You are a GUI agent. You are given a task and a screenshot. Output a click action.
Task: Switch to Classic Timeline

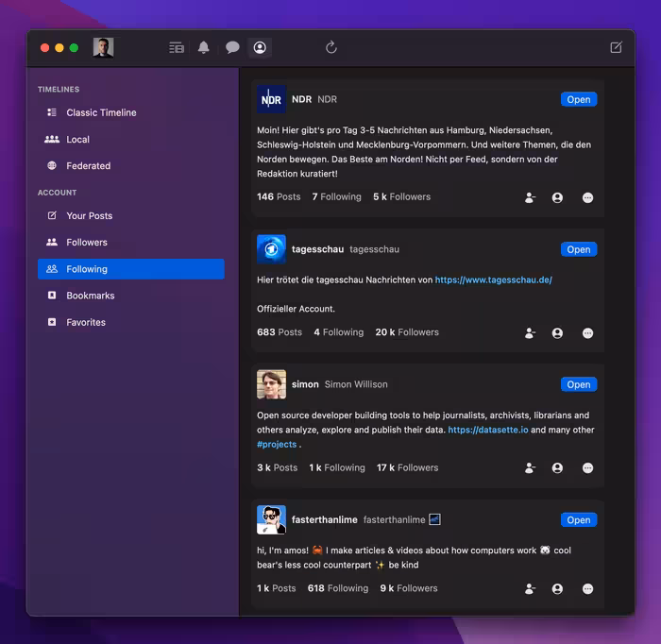coord(130,112)
